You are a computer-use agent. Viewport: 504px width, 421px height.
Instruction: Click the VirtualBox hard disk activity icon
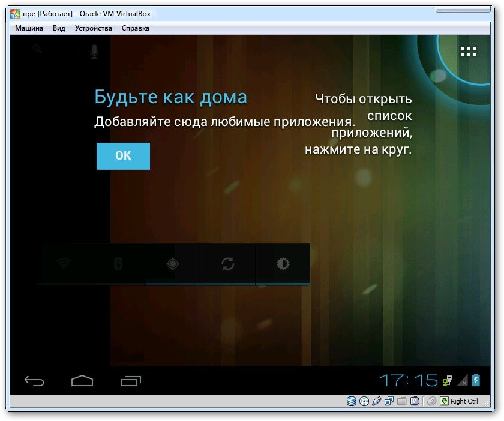[x=352, y=401]
